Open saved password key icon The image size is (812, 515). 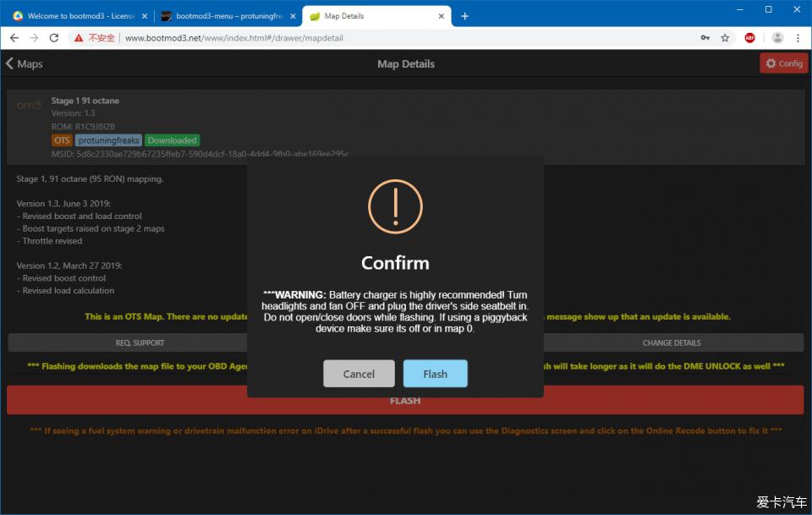(705, 38)
